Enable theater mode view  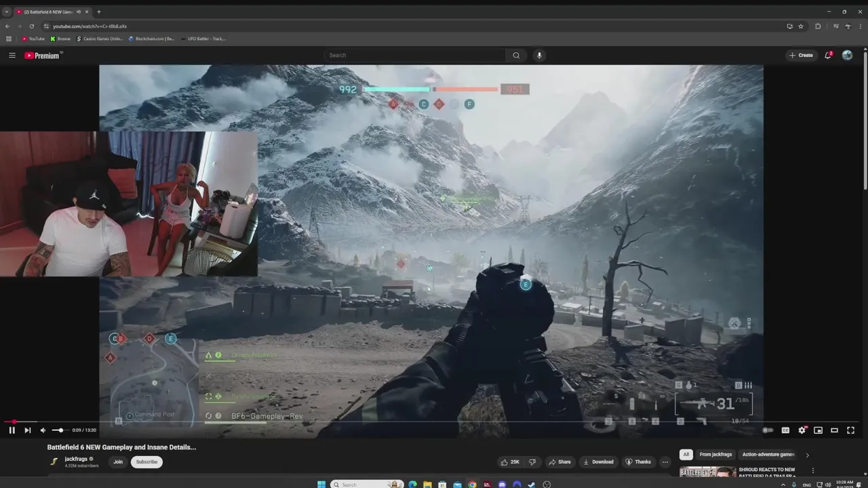[835, 430]
